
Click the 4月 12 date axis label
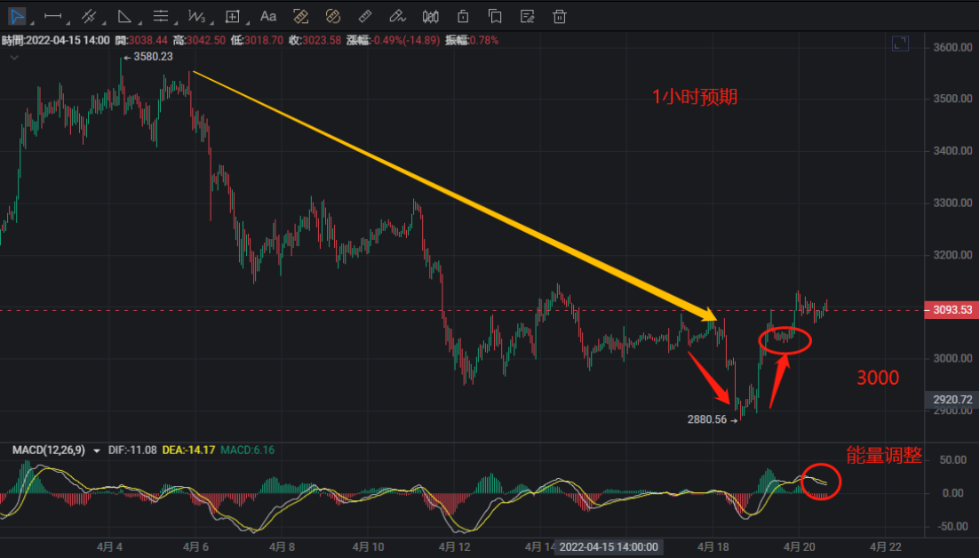(454, 546)
